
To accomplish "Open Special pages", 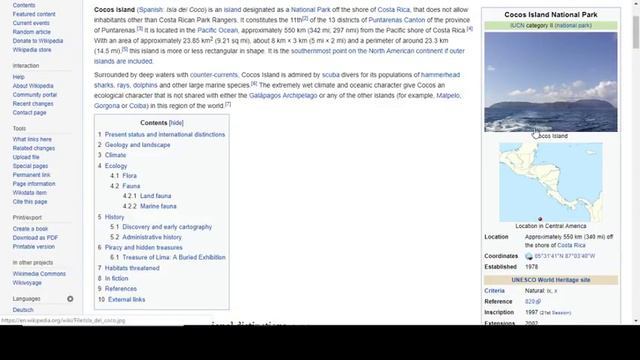I will 30,166.
